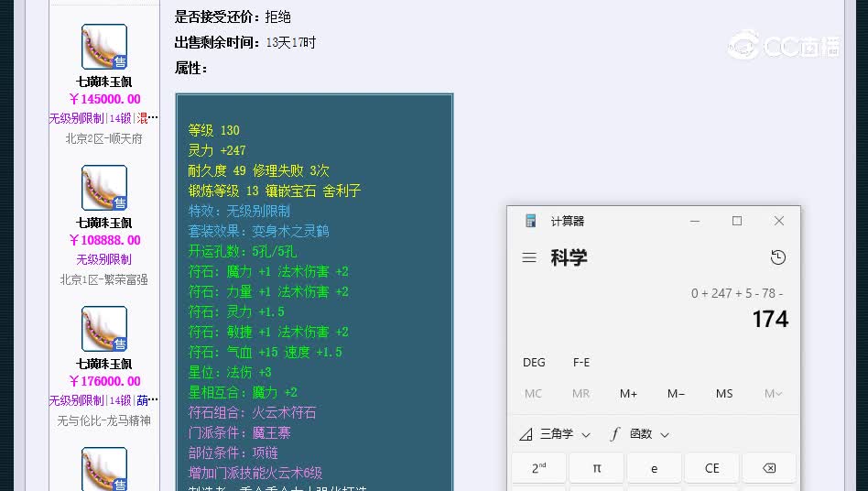868x491 pixels.
Task: Click the 七璜珠玉佩 name above ￥145000.00
Action: click(x=104, y=82)
